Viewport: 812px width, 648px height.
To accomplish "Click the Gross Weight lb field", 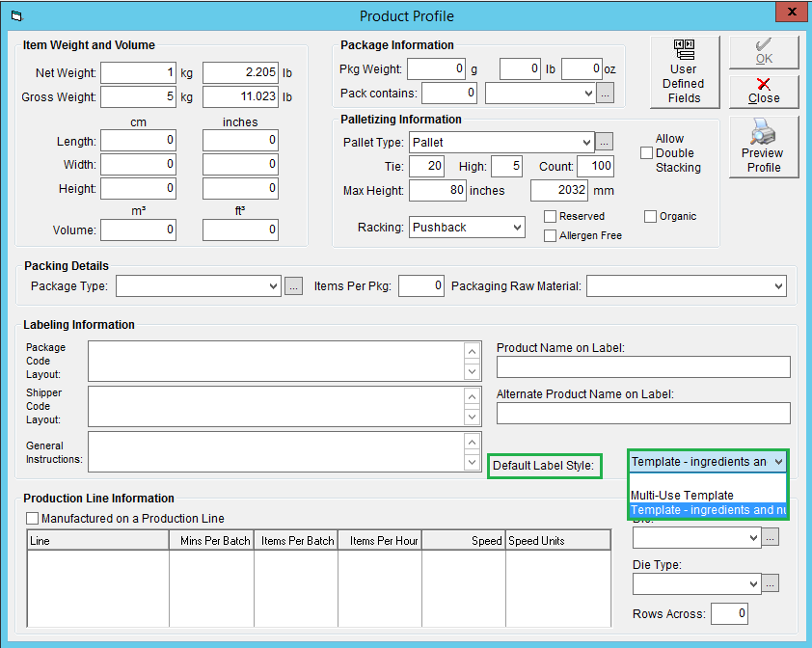I will point(240,96).
